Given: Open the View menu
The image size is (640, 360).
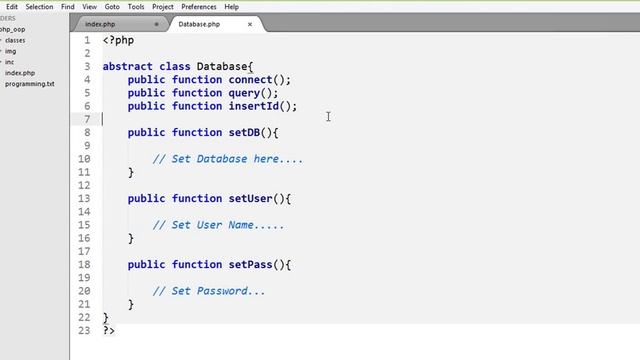Looking at the screenshot, I should click(x=89, y=7).
